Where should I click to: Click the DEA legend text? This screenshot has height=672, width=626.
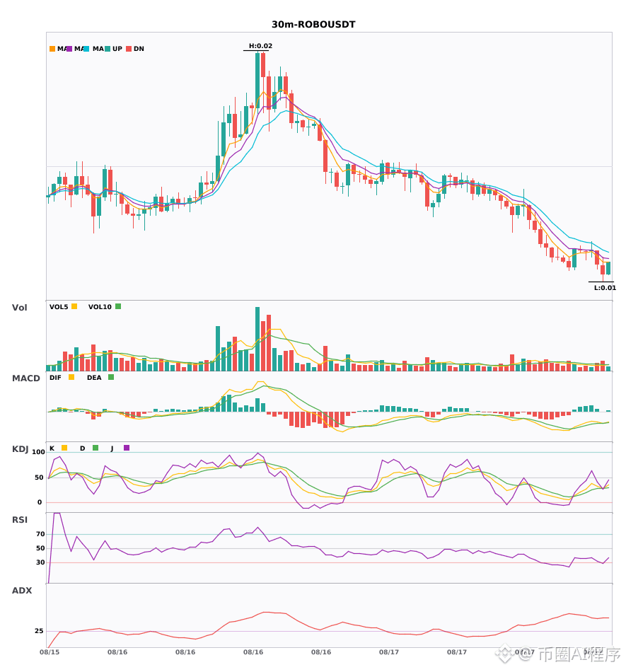(x=94, y=378)
